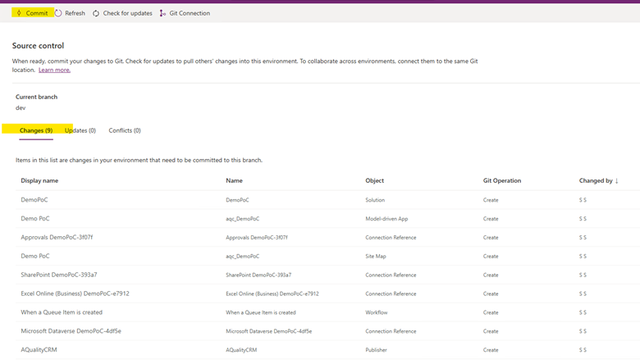Click the Check for updates sync icon

[x=95, y=13]
